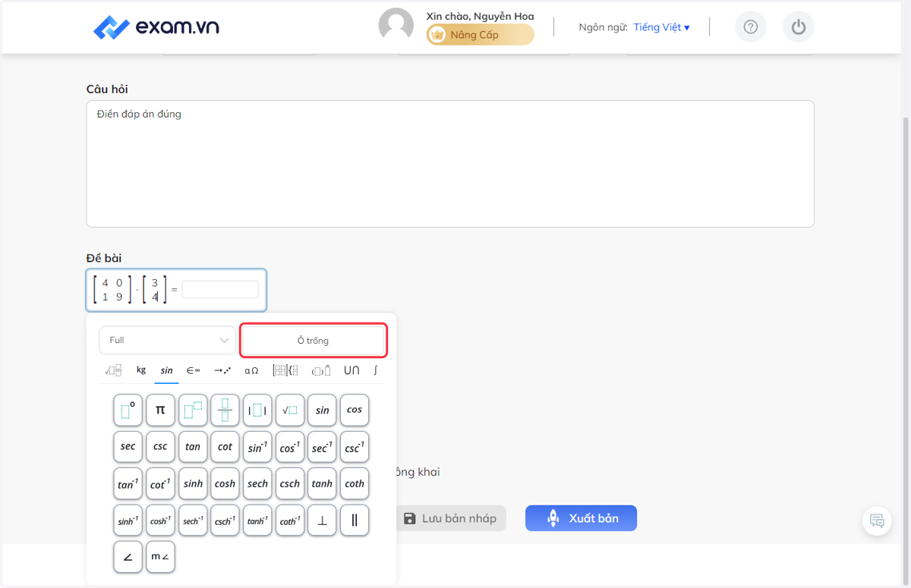Insert inverse cosine cos⁻¹ key
911x588 pixels.
coord(290,447)
